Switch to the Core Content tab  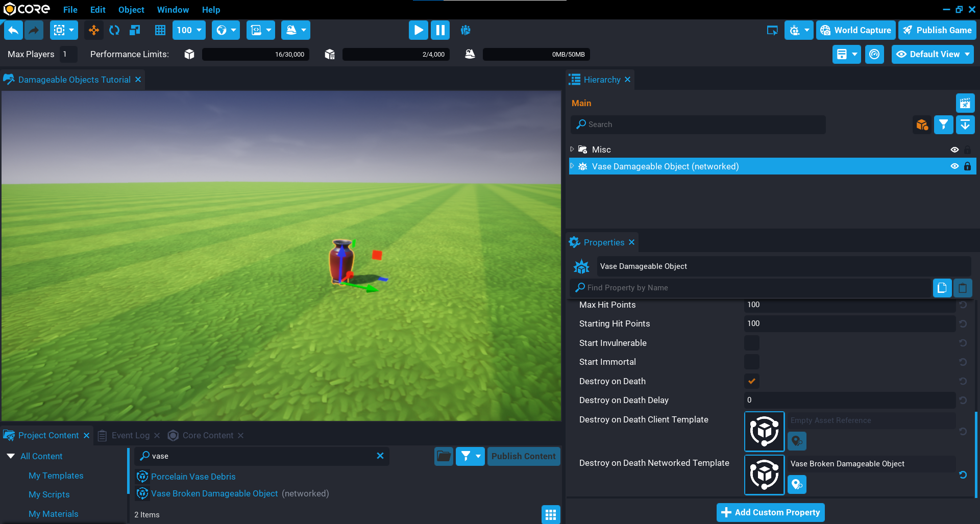[x=207, y=435]
